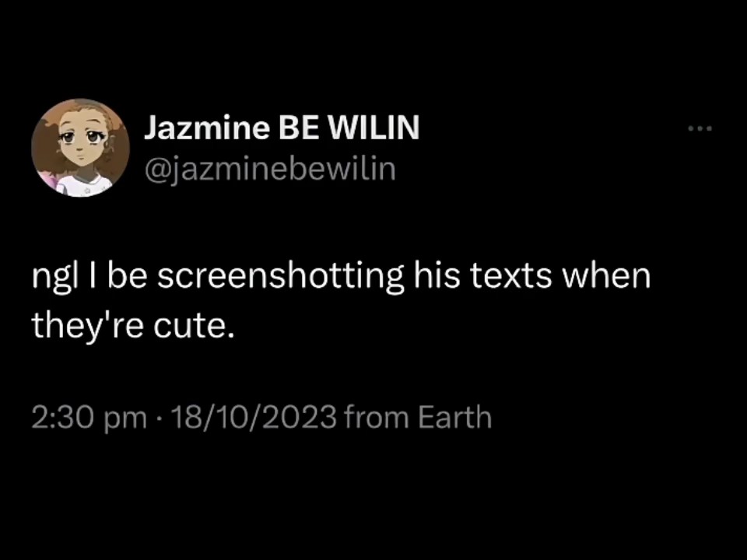
Task: Click the 2:30 pm timestamp
Action: 89,418
